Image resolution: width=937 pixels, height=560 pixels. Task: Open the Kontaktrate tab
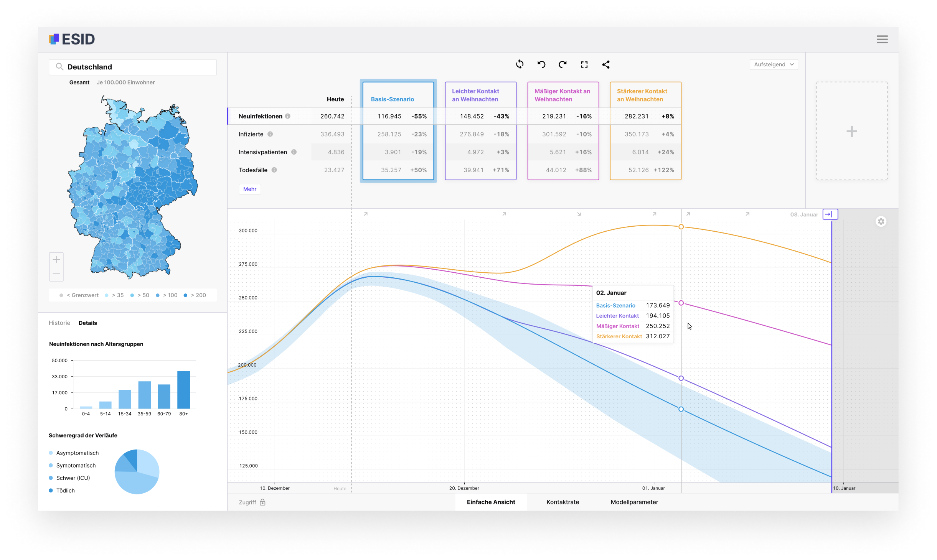click(563, 502)
